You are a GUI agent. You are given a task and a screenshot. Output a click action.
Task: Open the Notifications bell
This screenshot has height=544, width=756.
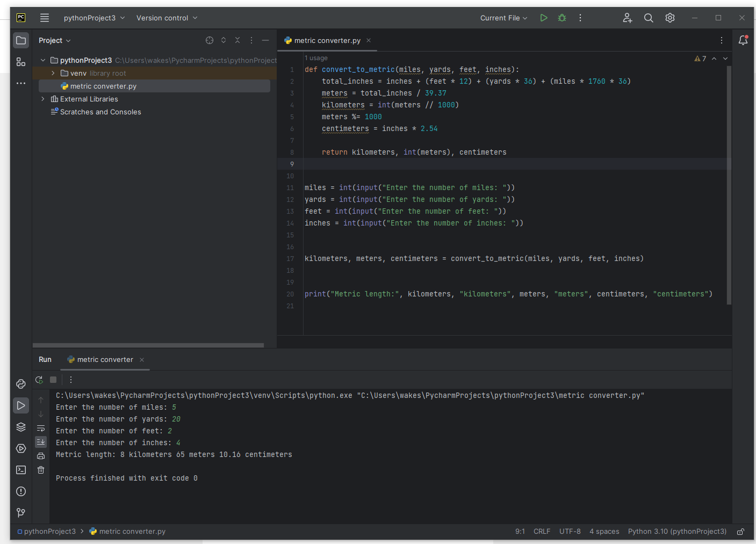743,40
